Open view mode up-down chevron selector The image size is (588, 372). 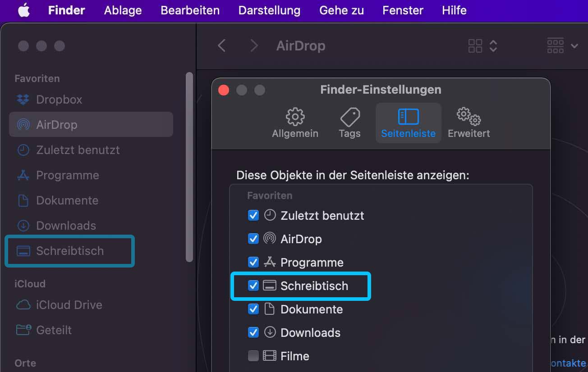click(x=493, y=45)
